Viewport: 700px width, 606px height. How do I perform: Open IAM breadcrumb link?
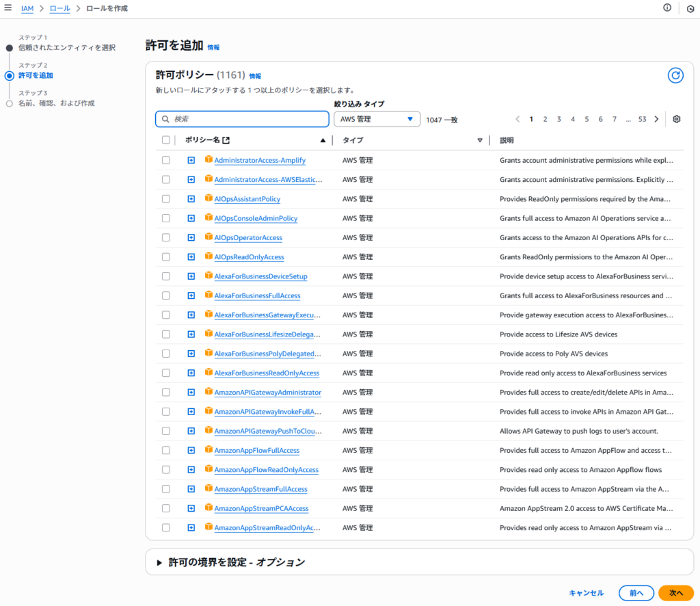click(27, 8)
